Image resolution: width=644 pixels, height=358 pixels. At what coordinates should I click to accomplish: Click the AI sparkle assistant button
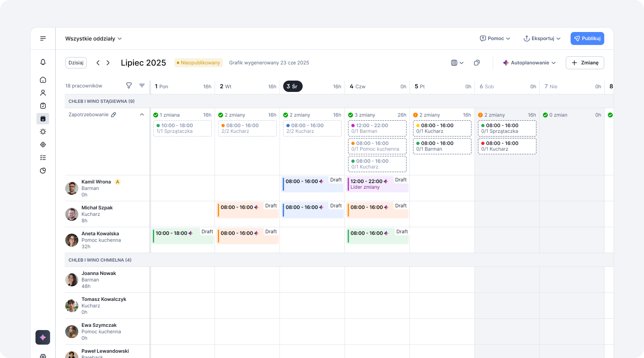click(x=43, y=337)
